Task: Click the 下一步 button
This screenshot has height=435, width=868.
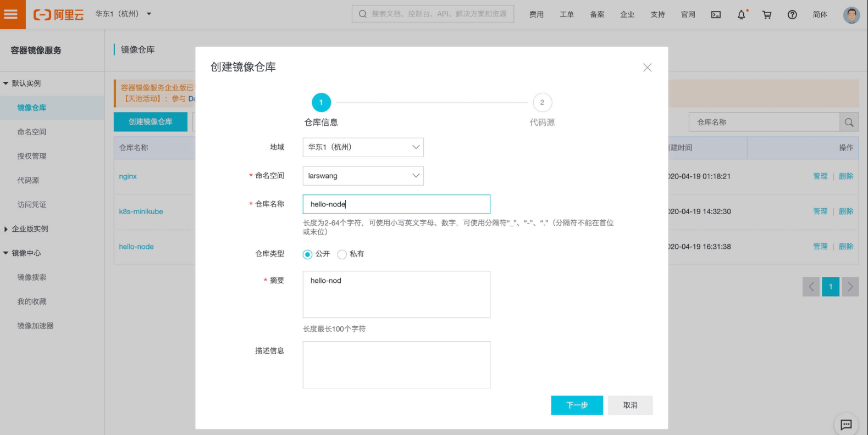Action: (x=577, y=405)
